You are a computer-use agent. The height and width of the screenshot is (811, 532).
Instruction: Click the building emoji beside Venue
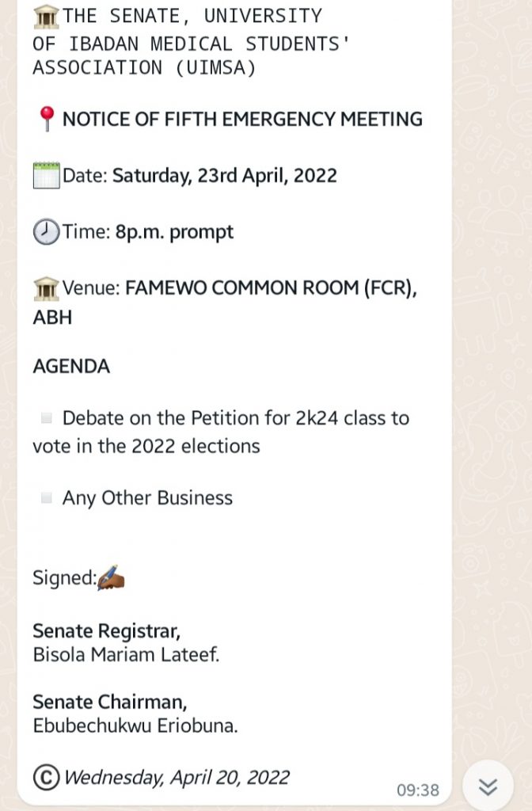click(x=47, y=288)
